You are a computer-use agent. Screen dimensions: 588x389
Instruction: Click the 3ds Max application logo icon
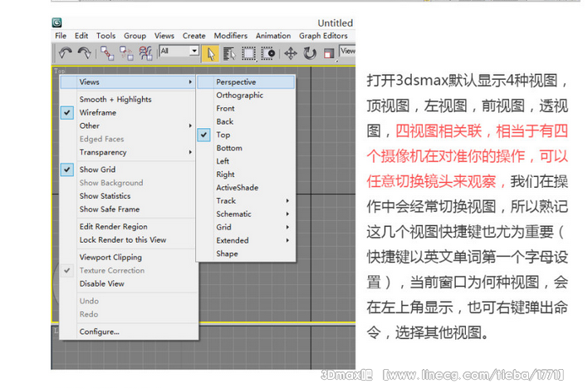(56, 22)
